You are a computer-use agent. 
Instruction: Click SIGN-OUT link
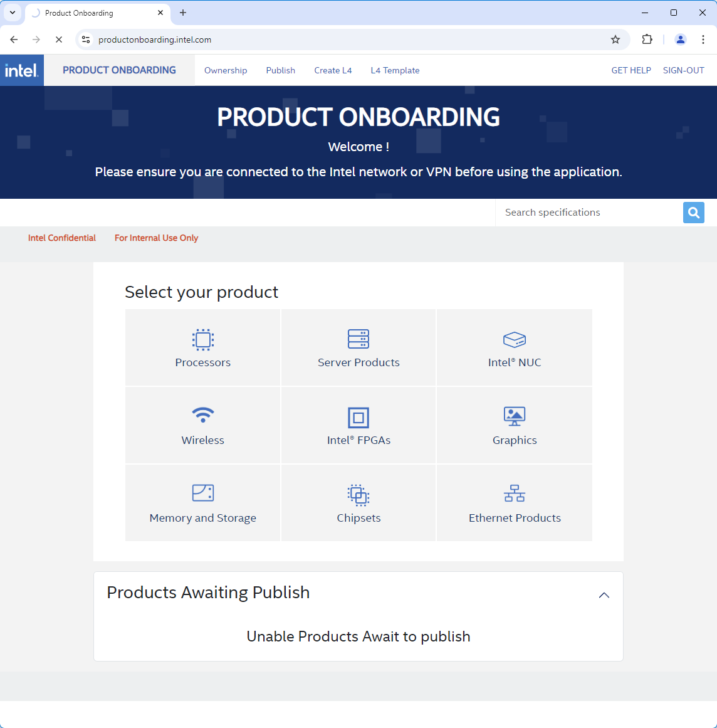[684, 70]
